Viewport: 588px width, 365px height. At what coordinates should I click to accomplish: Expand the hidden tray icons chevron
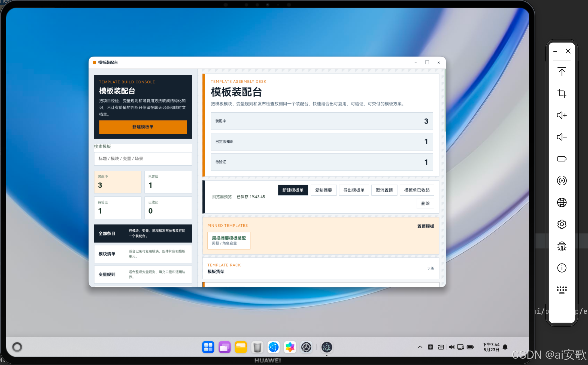click(420, 347)
